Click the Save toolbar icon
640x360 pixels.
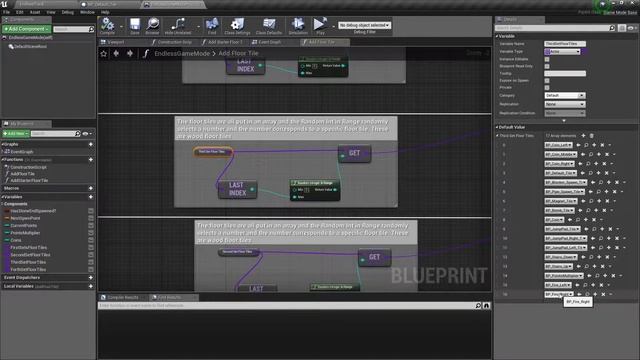[135, 26]
